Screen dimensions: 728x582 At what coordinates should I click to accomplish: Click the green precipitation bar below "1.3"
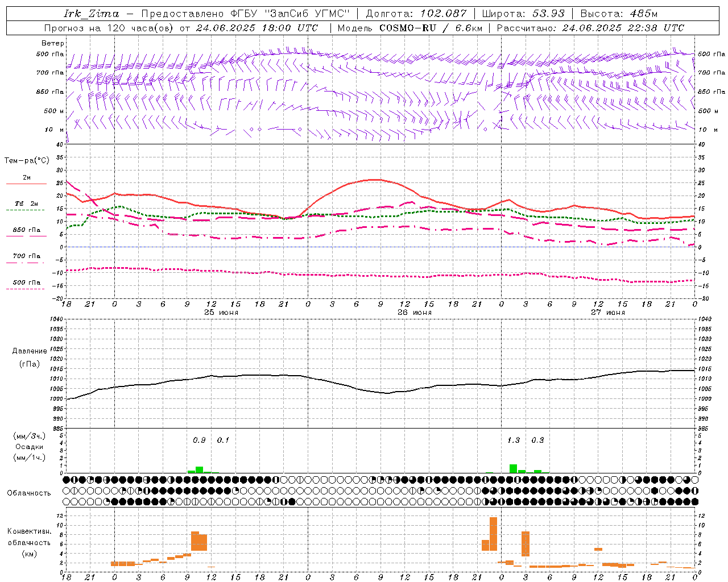coord(513,469)
